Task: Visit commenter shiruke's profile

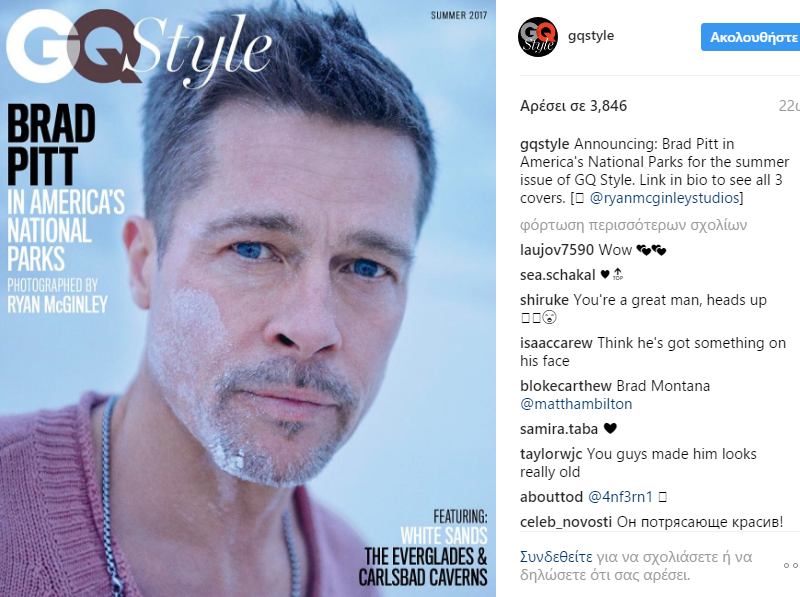Action: click(x=544, y=300)
